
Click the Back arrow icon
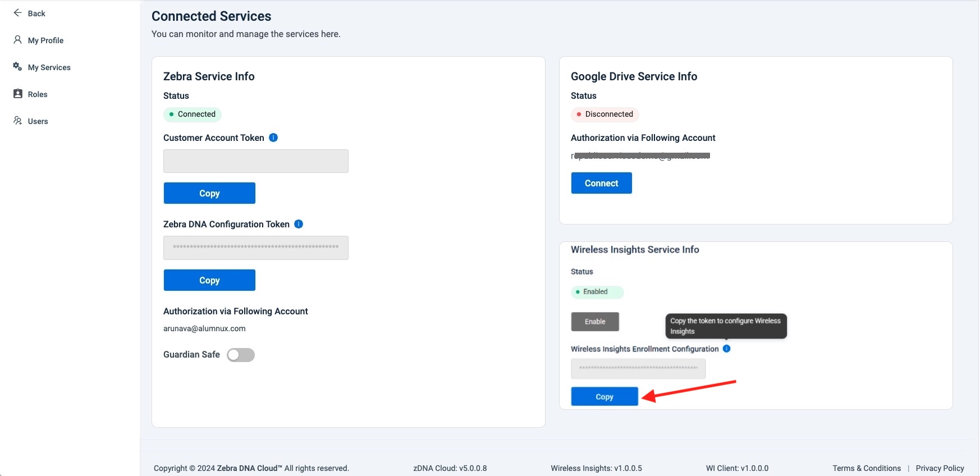(17, 13)
